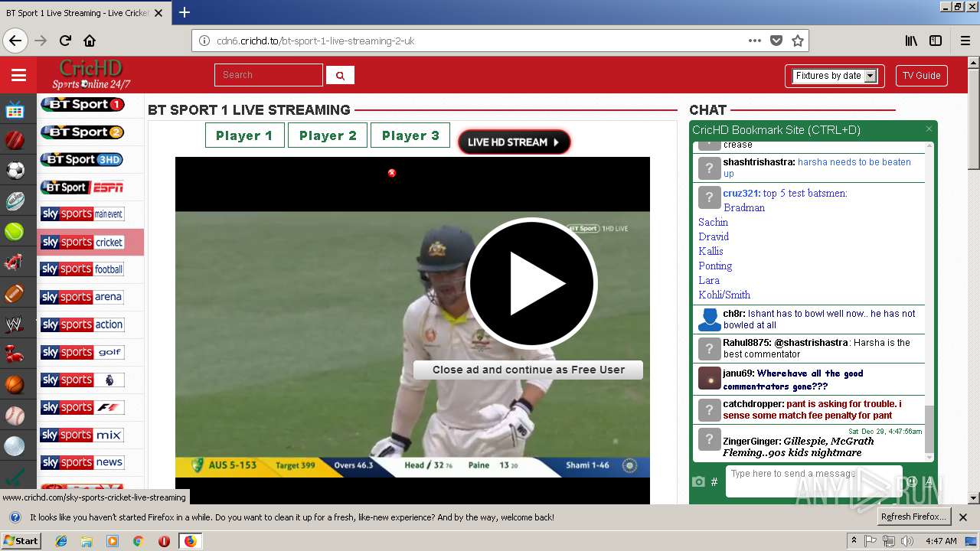
Task: Switch to Player 2 tab
Action: click(x=328, y=135)
